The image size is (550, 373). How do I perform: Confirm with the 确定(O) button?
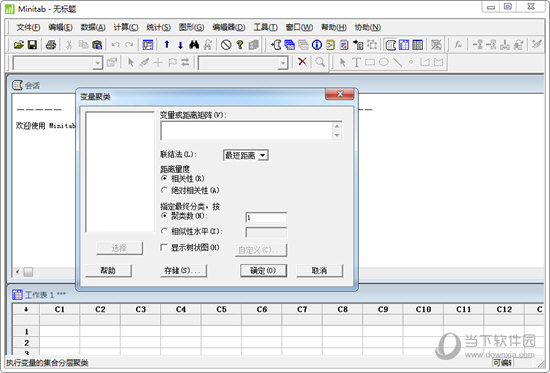(263, 270)
